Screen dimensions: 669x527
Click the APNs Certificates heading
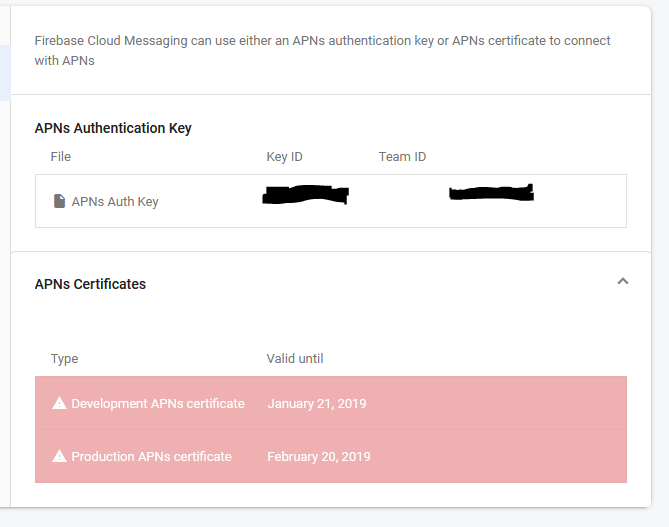[x=90, y=284]
